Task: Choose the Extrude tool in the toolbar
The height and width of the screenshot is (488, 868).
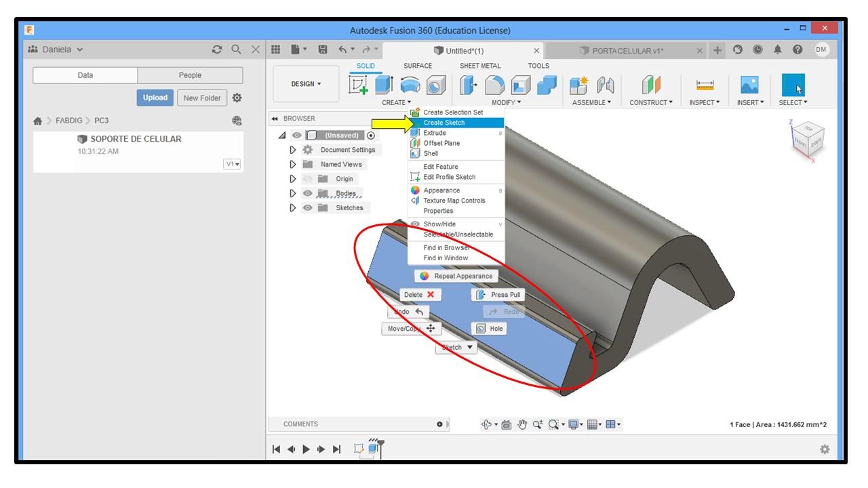Action: coord(384,85)
